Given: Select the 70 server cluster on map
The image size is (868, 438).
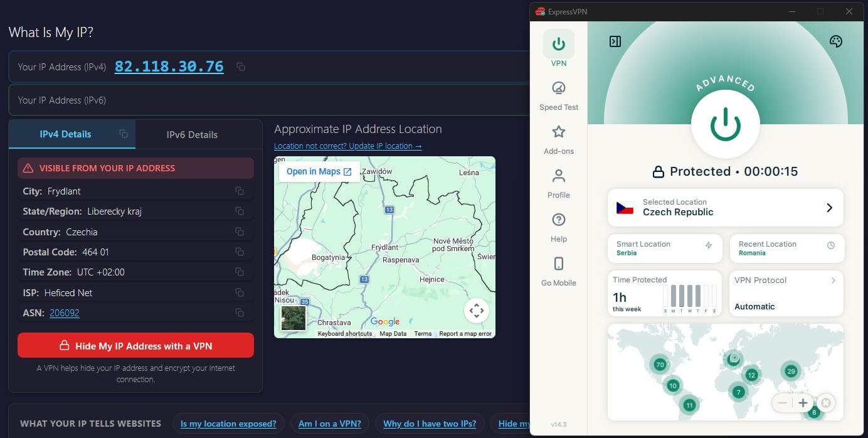Looking at the screenshot, I should click(x=659, y=365).
